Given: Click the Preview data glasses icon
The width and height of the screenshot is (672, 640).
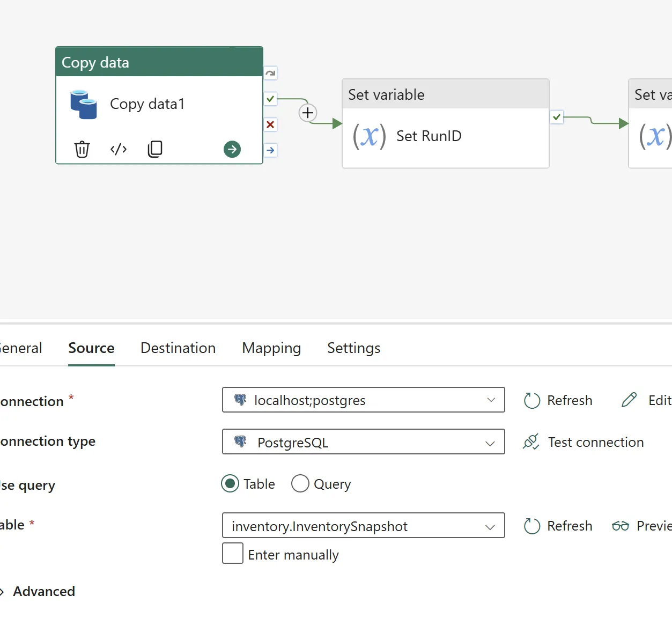Looking at the screenshot, I should point(621,526).
